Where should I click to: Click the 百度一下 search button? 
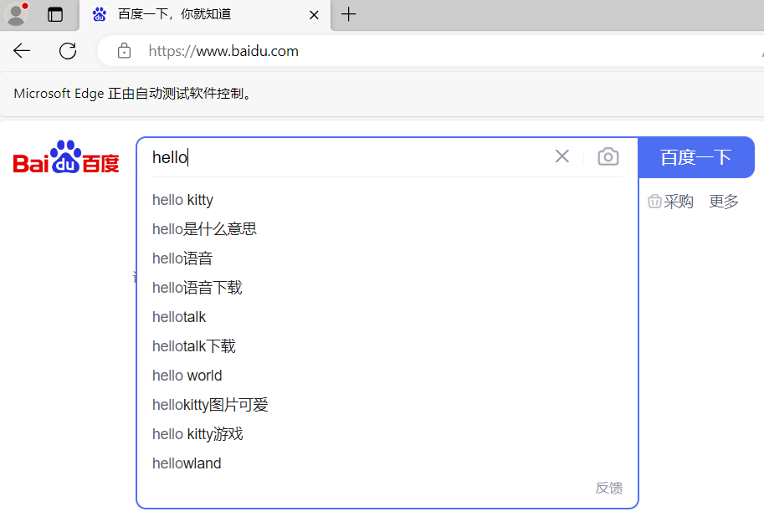(696, 157)
